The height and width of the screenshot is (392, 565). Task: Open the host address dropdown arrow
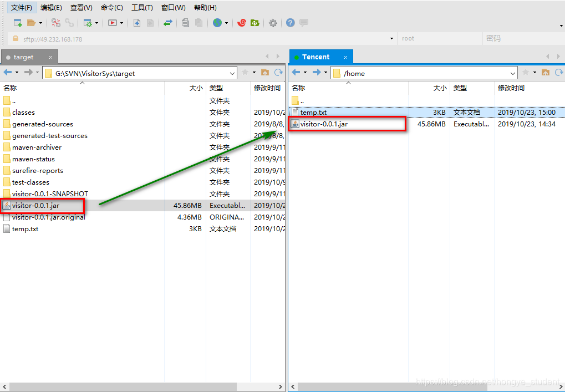[391, 39]
